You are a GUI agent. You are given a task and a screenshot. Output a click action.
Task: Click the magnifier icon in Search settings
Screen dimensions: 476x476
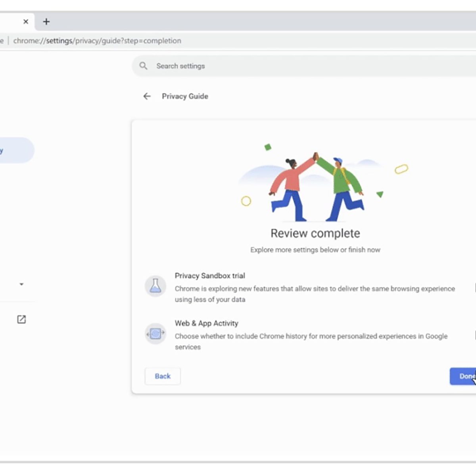[x=144, y=66]
